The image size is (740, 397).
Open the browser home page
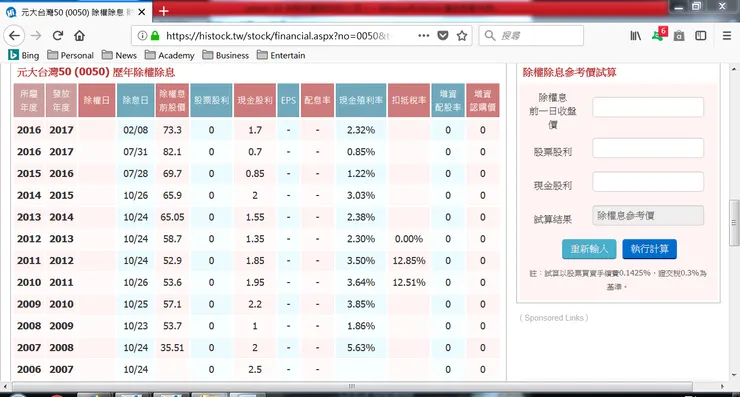(79, 35)
